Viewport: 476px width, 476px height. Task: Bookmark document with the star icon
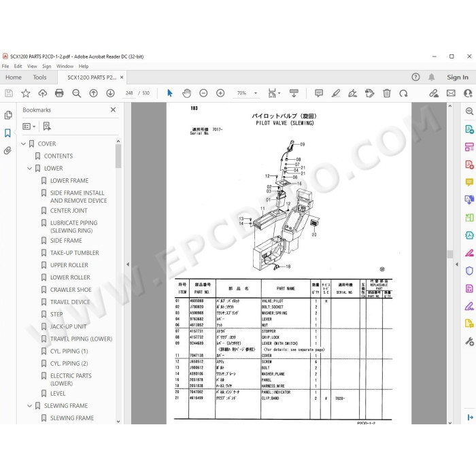coord(26,93)
